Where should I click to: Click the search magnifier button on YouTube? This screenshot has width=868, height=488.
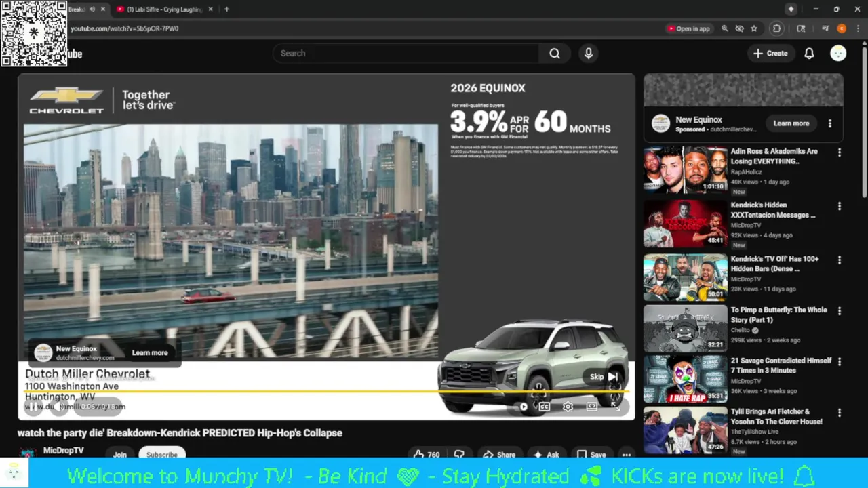pos(555,54)
